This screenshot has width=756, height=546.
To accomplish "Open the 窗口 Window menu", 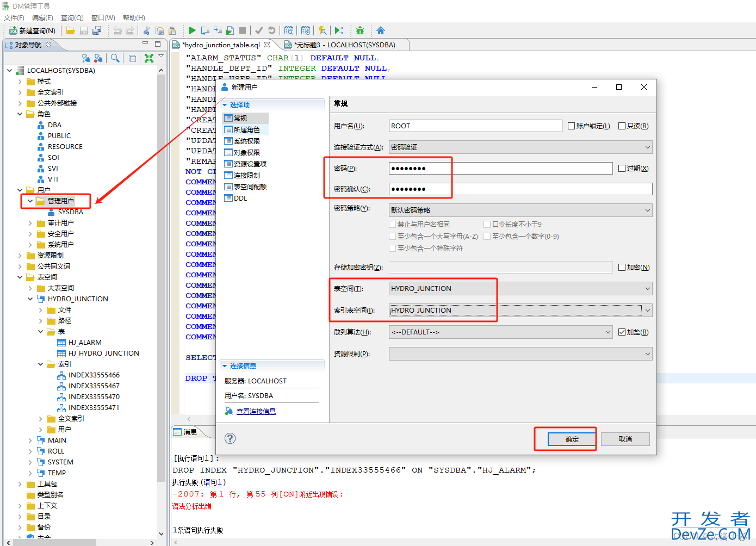I will (x=103, y=17).
